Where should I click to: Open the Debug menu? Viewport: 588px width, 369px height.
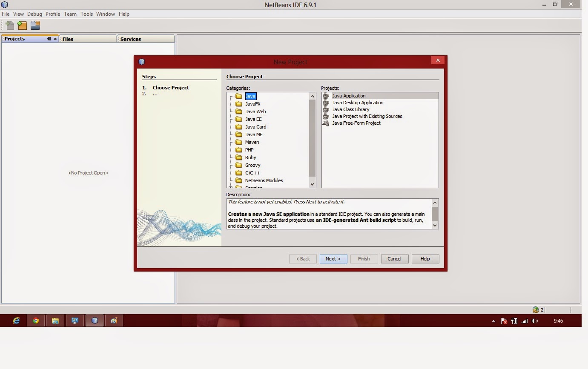[x=34, y=14]
